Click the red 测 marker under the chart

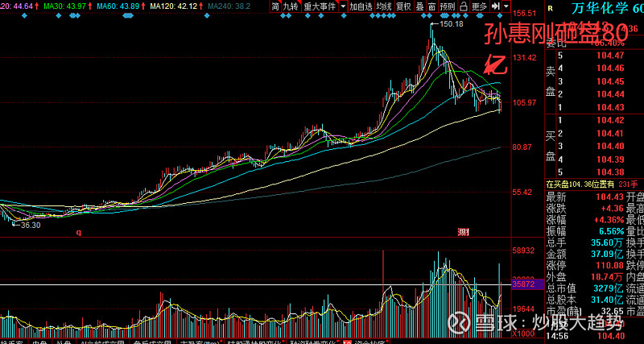point(464,232)
